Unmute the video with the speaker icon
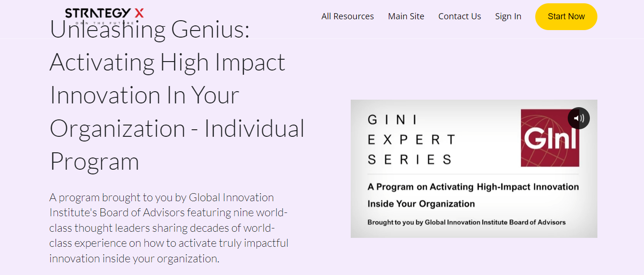This screenshot has height=275, width=644. [x=579, y=118]
